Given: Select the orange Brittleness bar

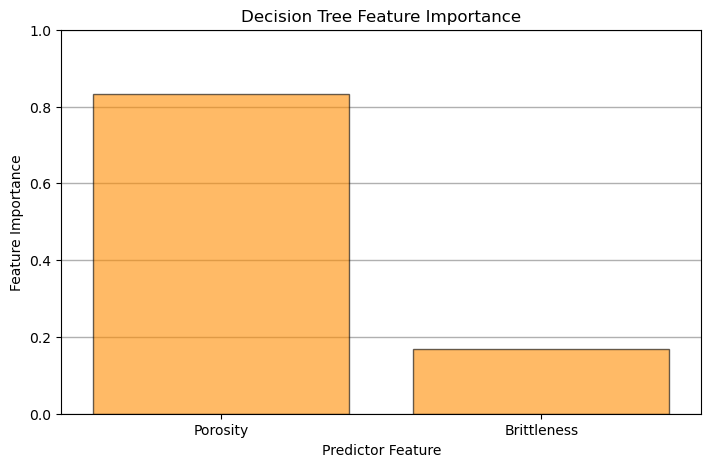Looking at the screenshot, I should coord(541,381).
